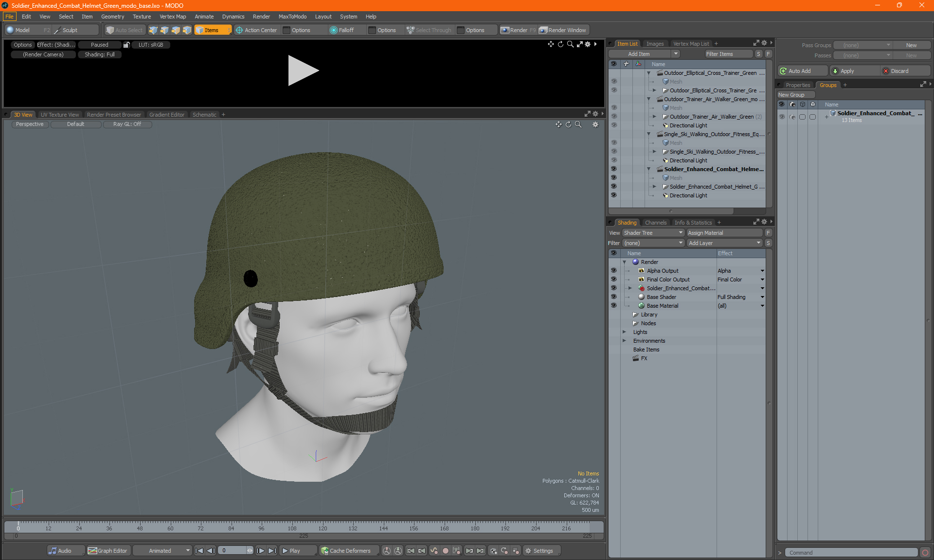Select the Schematic tab
The width and height of the screenshot is (934, 560).
click(206, 114)
